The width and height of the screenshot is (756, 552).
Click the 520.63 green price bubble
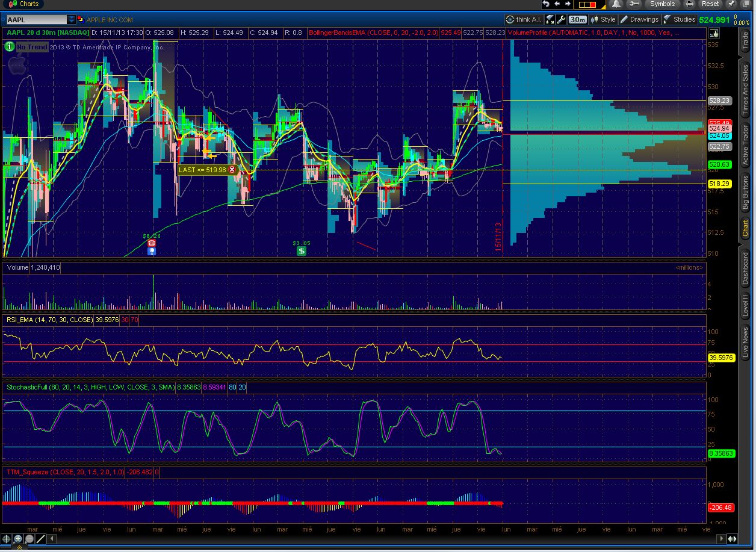[719, 164]
